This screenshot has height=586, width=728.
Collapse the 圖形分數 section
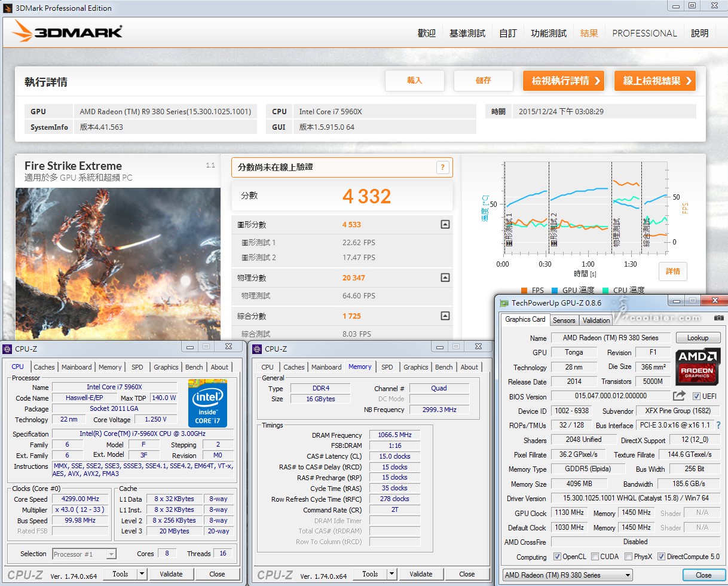(445, 225)
